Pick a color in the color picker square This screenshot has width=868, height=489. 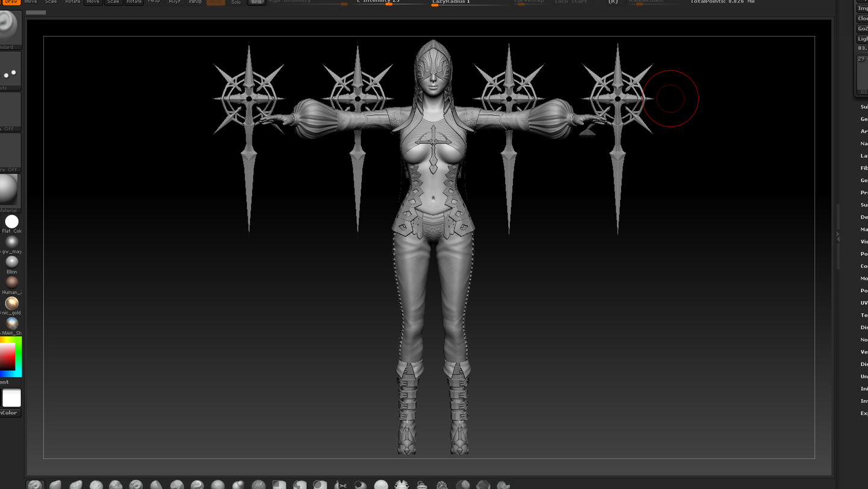pos(7,357)
